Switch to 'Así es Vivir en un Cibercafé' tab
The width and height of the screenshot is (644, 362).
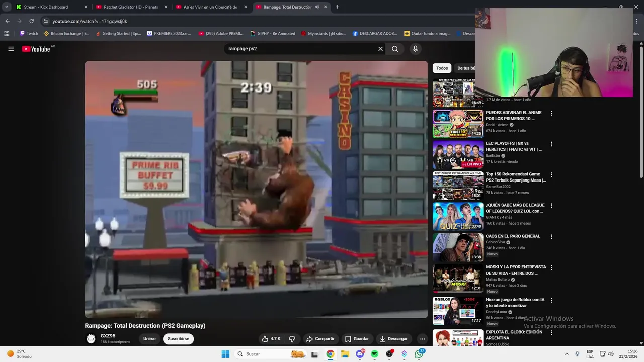(x=210, y=7)
